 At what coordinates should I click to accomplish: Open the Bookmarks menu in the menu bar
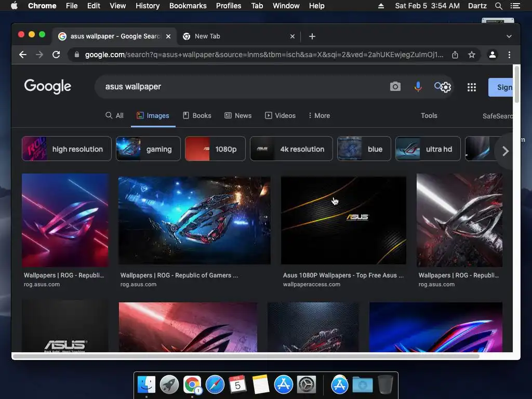click(188, 6)
